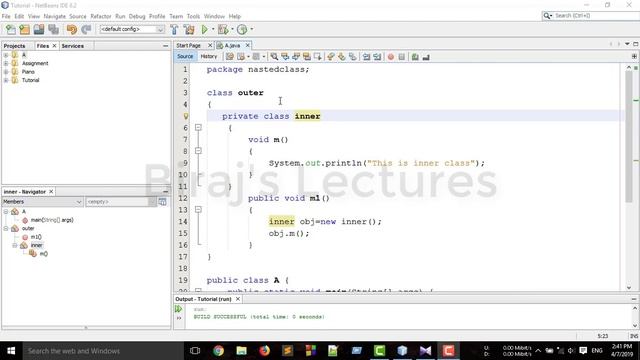Open the Tools menu
This screenshot has height=360, width=640.
pos(193,16)
